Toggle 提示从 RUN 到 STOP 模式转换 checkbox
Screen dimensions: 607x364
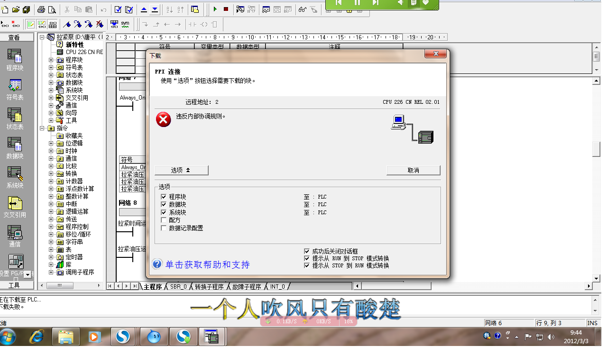(307, 258)
